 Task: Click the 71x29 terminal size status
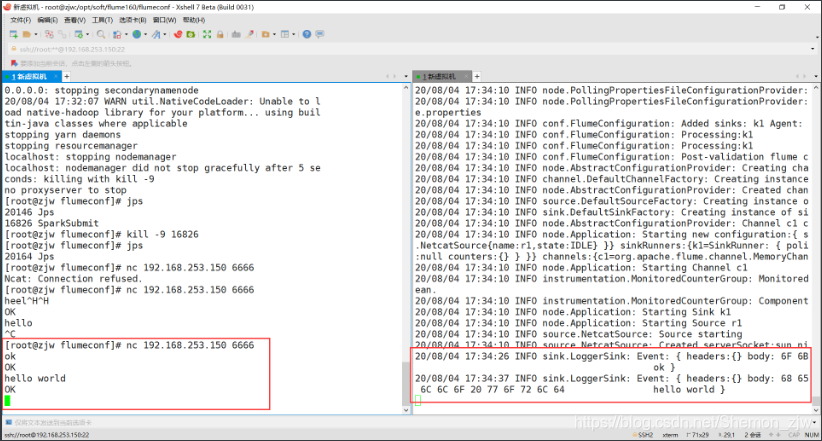[697, 435]
